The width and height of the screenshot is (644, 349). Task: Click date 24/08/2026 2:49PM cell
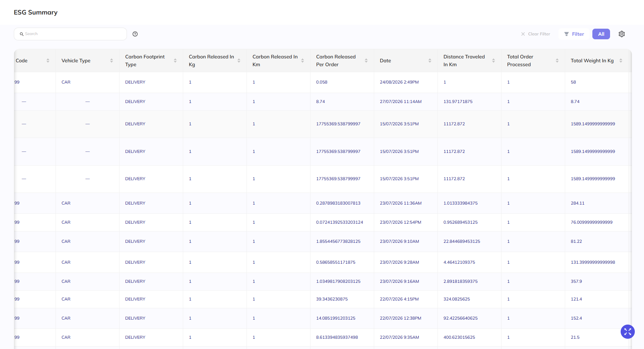click(x=399, y=82)
